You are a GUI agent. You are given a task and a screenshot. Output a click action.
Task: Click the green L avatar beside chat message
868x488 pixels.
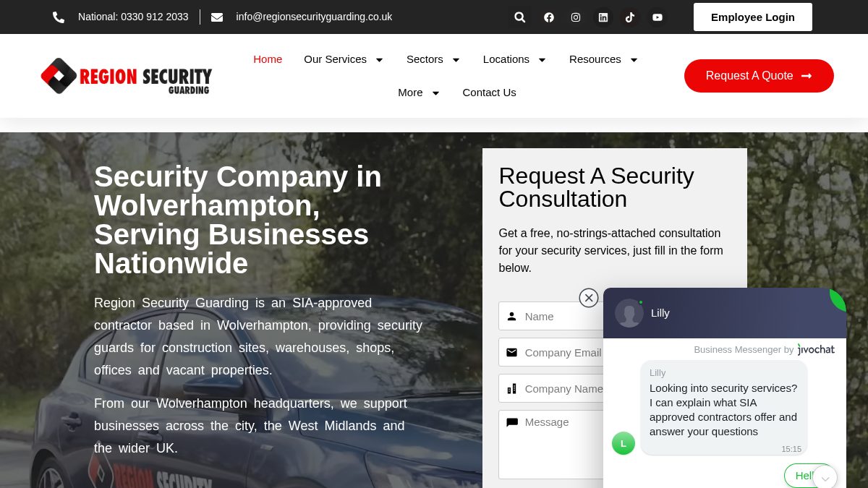tap(624, 443)
